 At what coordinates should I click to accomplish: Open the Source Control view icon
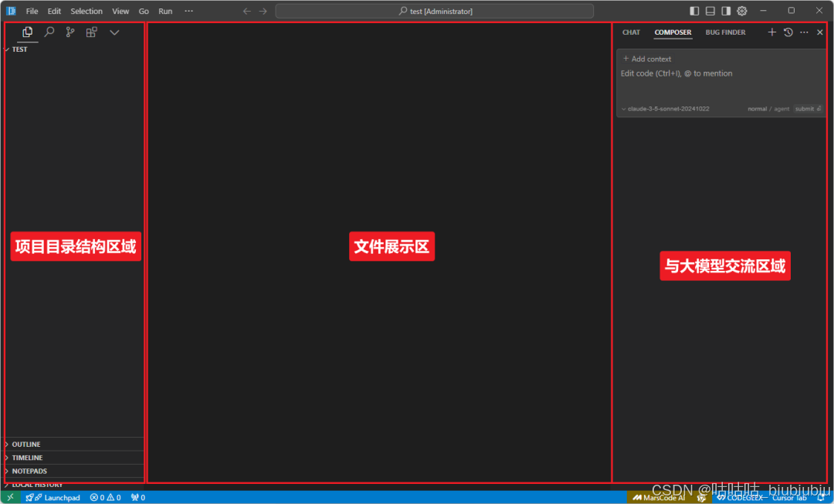(x=70, y=32)
